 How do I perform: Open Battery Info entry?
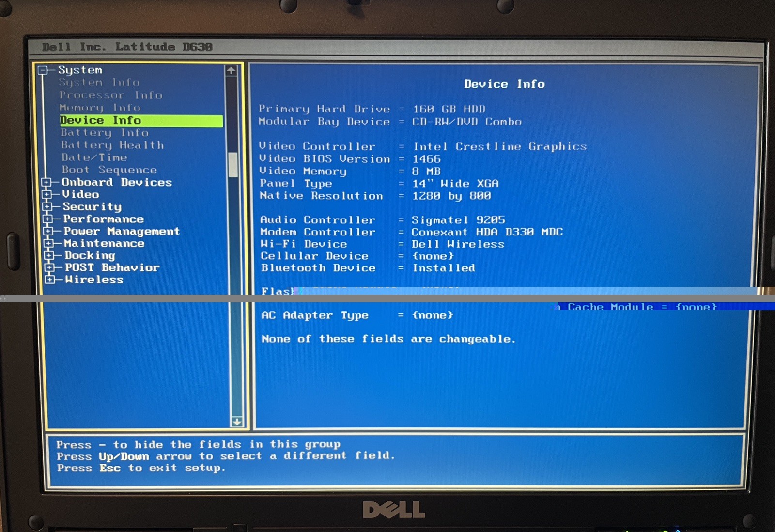coord(105,133)
